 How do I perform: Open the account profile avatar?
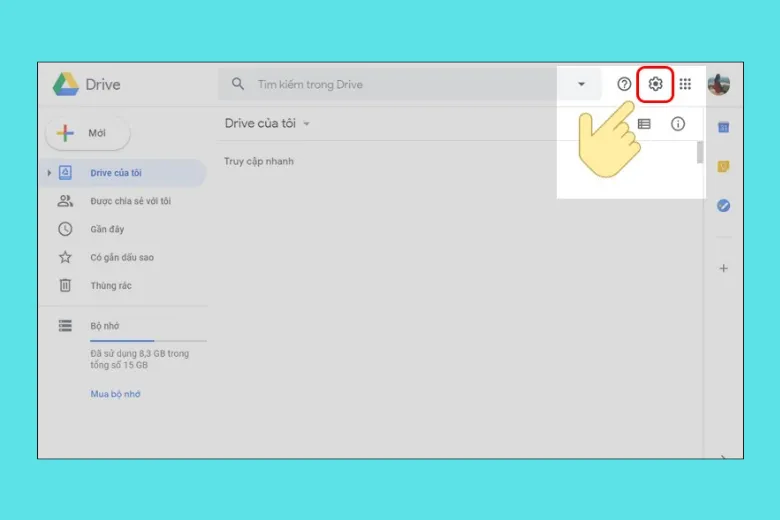pyautogui.click(x=718, y=84)
